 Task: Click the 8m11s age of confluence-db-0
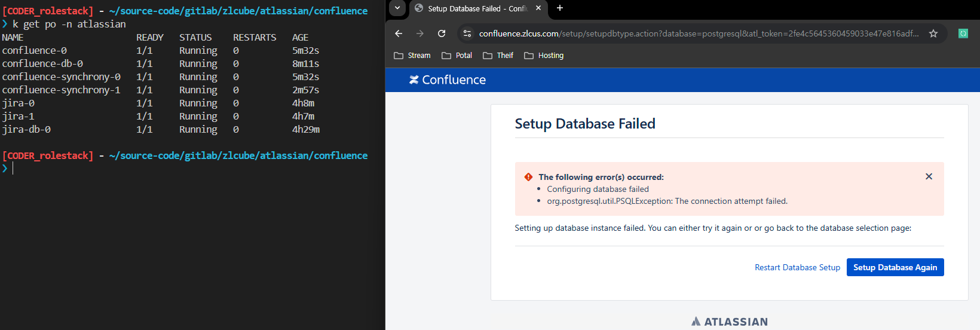(x=305, y=63)
